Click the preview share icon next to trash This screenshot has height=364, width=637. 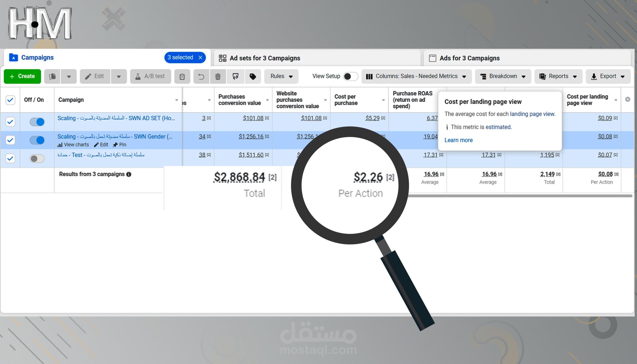pos(236,76)
